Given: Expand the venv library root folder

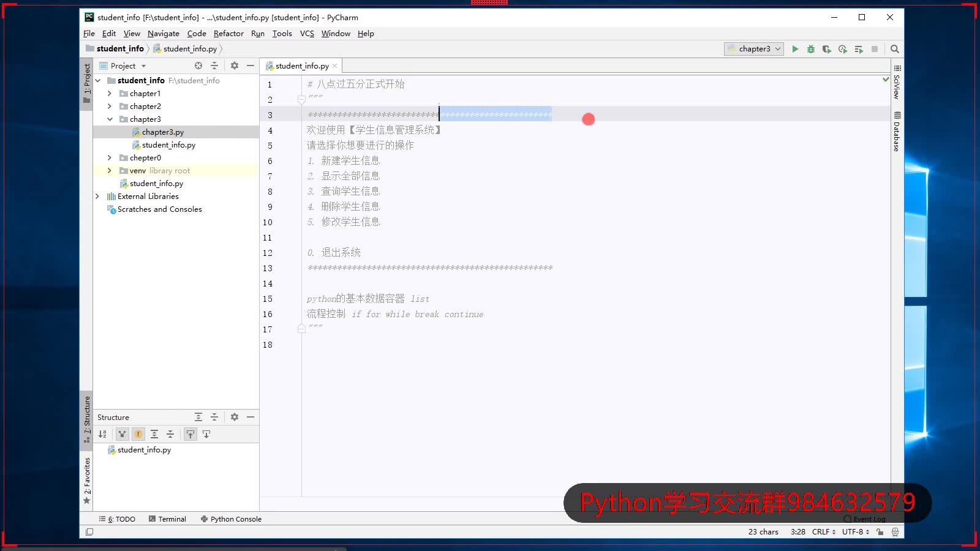Looking at the screenshot, I should pyautogui.click(x=110, y=171).
